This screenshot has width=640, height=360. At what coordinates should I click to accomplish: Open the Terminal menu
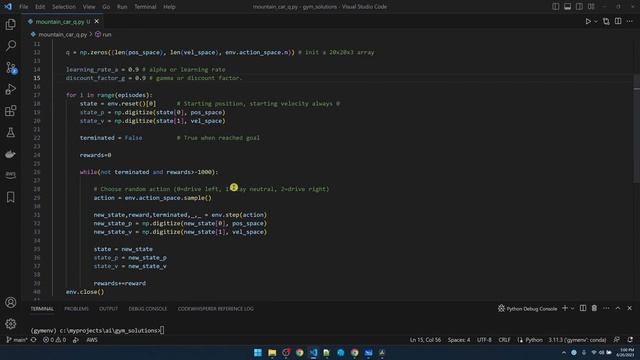point(145,7)
